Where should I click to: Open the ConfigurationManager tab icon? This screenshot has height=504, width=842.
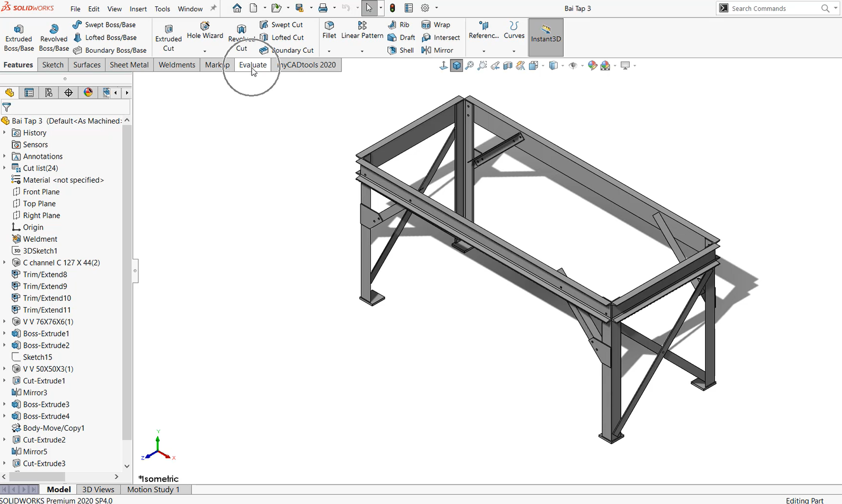click(x=49, y=93)
